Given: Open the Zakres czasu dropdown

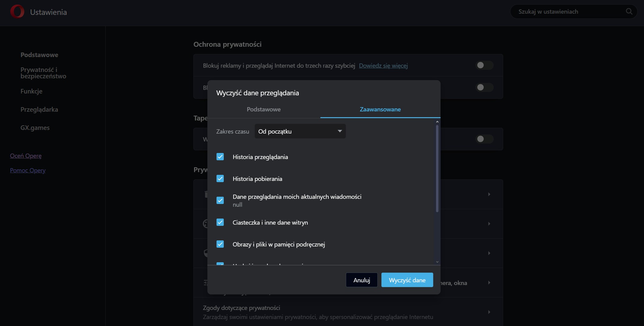Looking at the screenshot, I should [x=300, y=131].
